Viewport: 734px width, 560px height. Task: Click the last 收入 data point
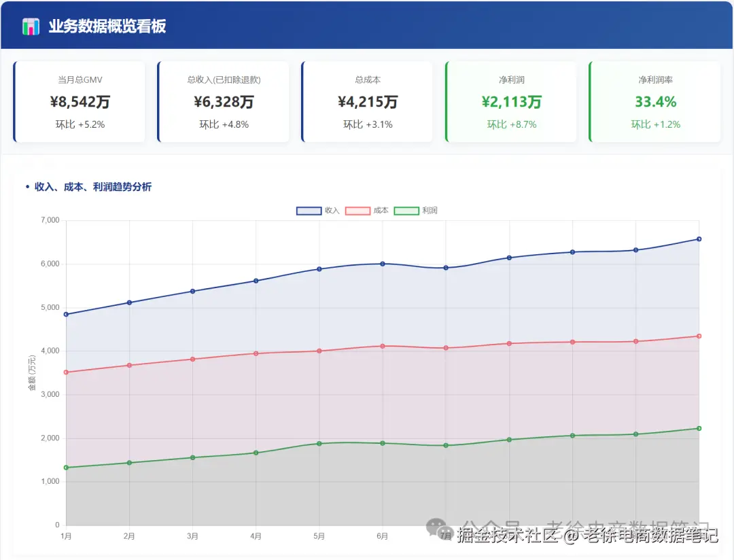699,239
